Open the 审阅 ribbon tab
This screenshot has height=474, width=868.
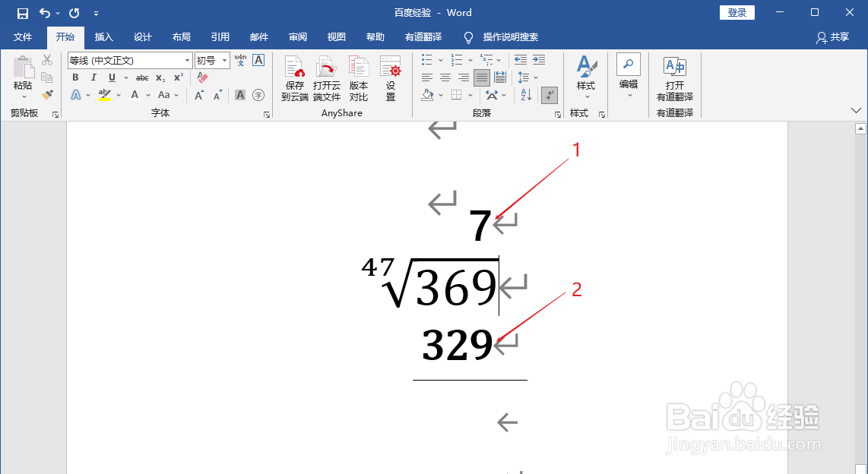[x=297, y=36]
